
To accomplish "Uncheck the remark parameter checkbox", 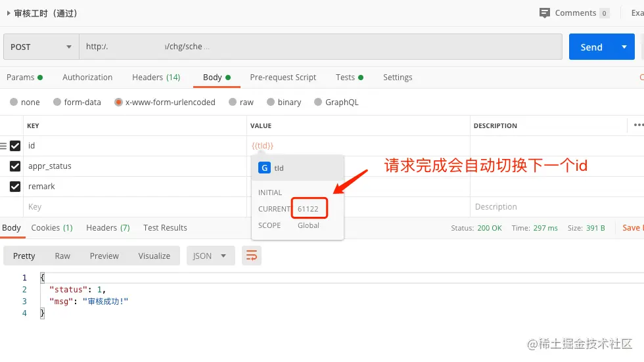I will [15, 187].
